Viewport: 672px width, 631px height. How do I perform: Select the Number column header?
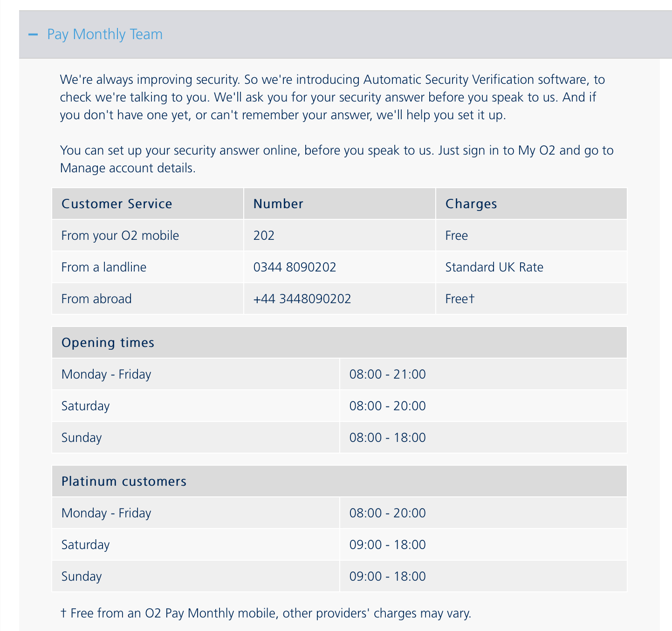[278, 204]
